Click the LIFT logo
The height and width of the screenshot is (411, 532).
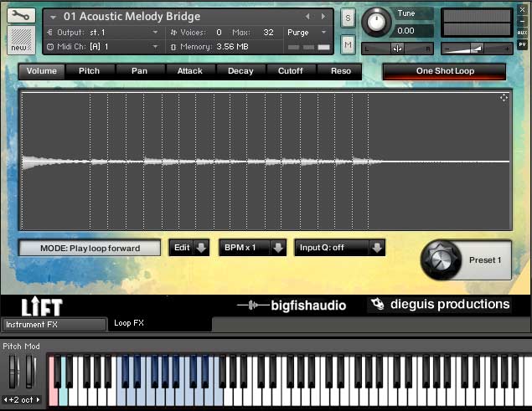coord(42,306)
